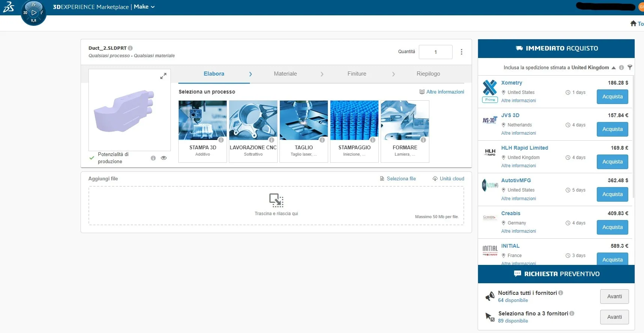Click info icon next to Duct_2.SLDPRT
This screenshot has width=644, height=333.
130,48
